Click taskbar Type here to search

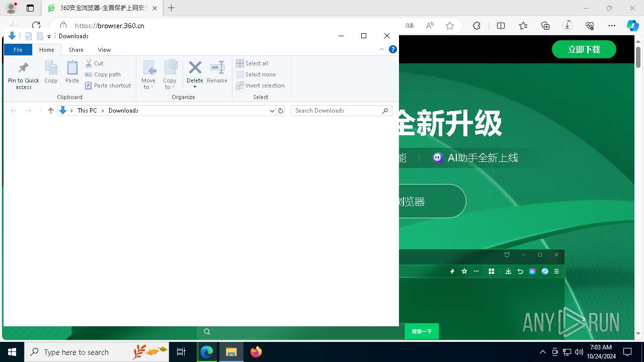97,352
